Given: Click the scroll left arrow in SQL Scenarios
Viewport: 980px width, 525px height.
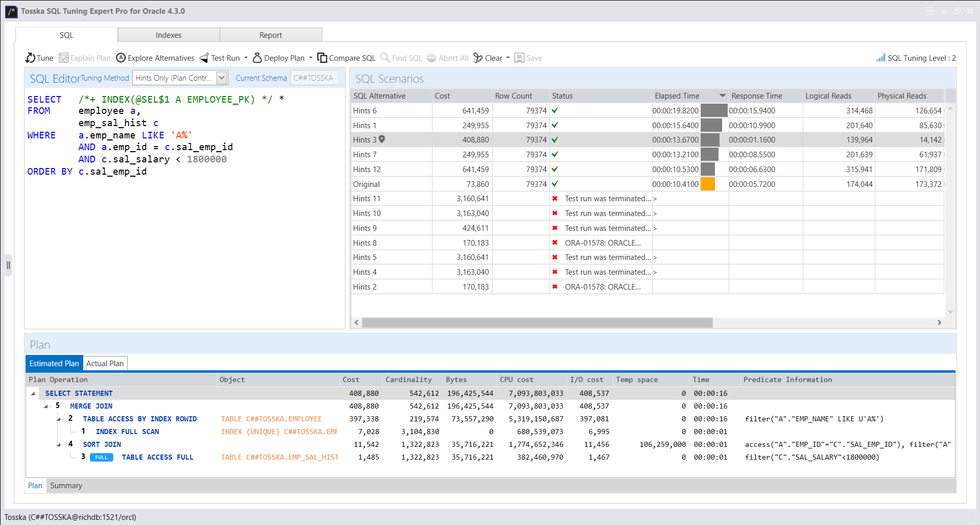Looking at the screenshot, I should [x=356, y=322].
